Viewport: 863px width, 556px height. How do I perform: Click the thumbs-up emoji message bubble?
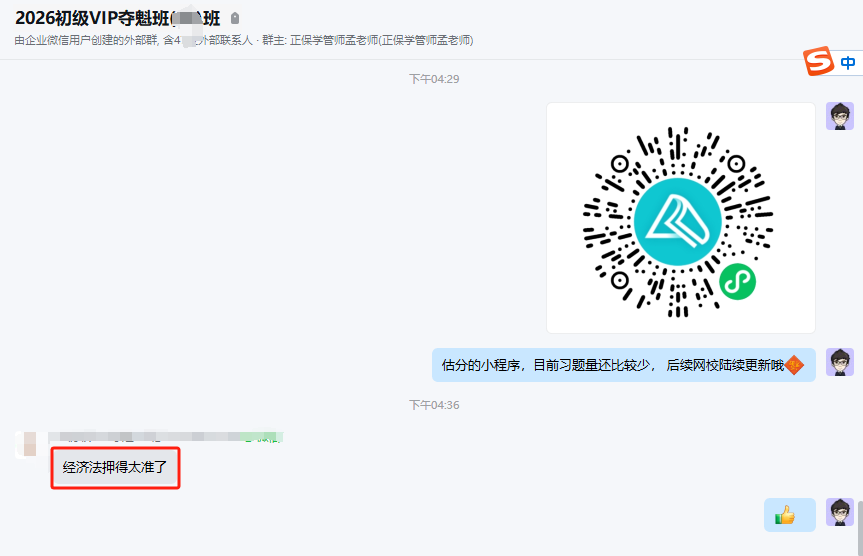pyautogui.click(x=790, y=515)
